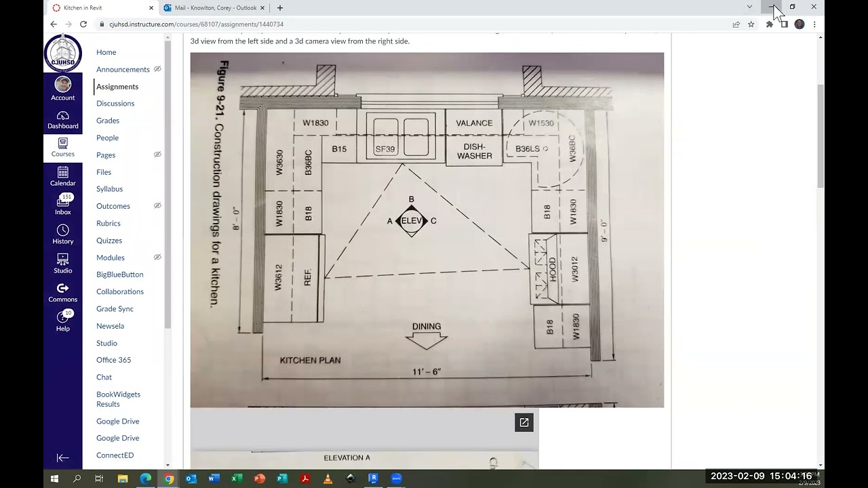This screenshot has width=868, height=488.
Task: Open Discussions in course menu
Action: pyautogui.click(x=115, y=104)
